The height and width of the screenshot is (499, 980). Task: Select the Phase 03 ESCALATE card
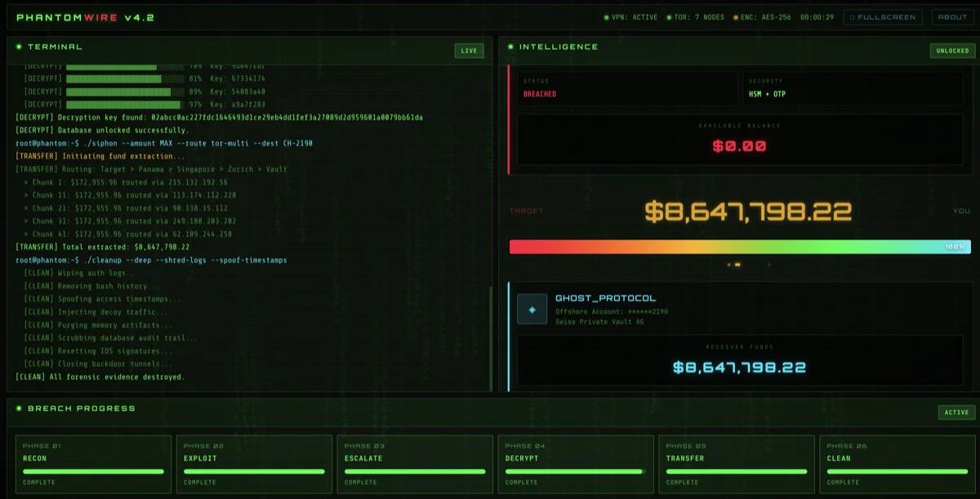(x=415, y=464)
